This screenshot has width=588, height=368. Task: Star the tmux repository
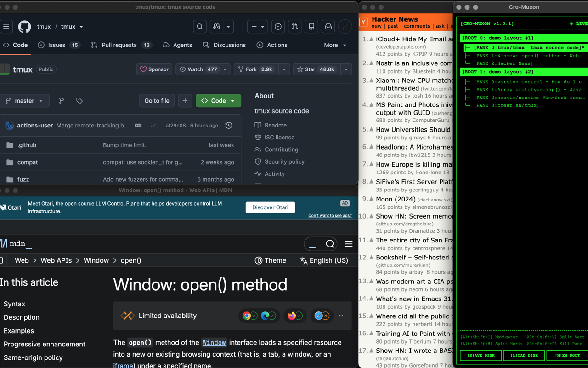click(x=316, y=69)
